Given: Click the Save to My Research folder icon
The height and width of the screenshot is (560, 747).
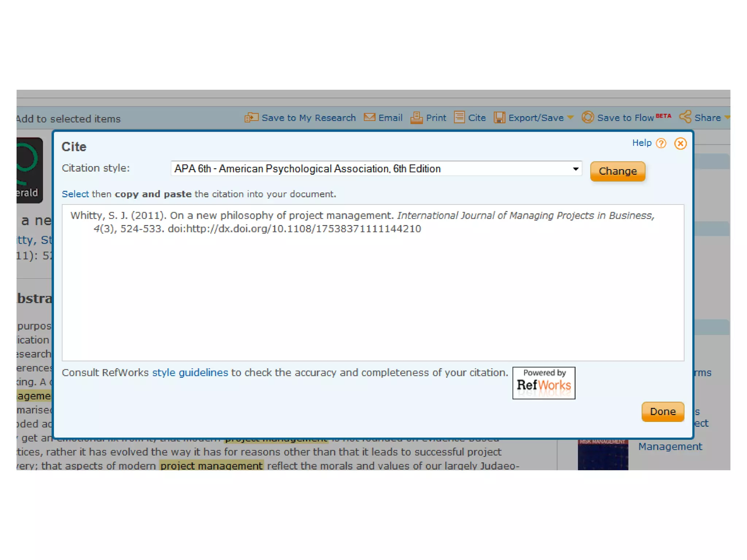Looking at the screenshot, I should click(251, 117).
